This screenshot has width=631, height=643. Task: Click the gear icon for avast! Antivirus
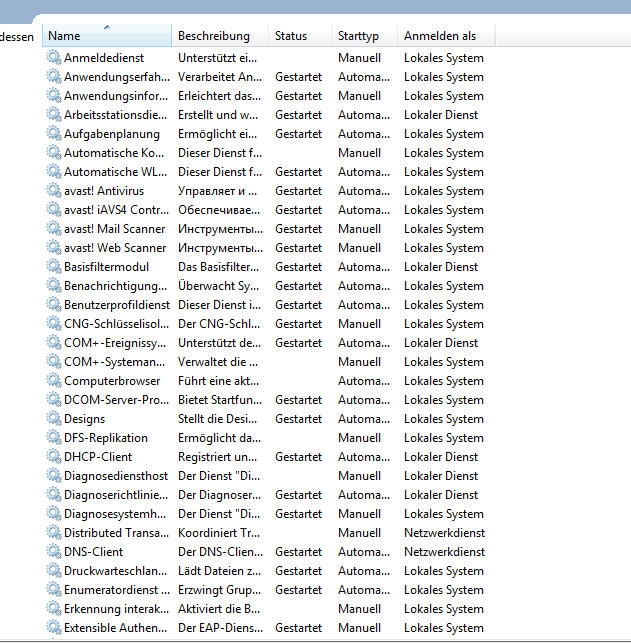[x=54, y=191]
